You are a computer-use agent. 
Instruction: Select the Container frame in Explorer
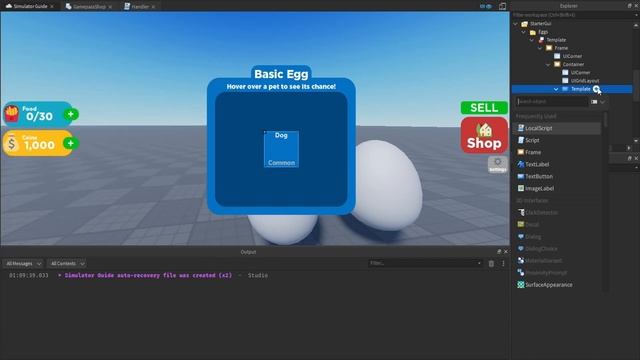pyautogui.click(x=573, y=64)
